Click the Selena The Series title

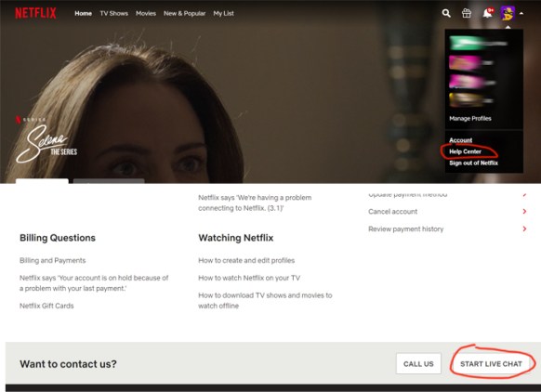[x=46, y=144]
